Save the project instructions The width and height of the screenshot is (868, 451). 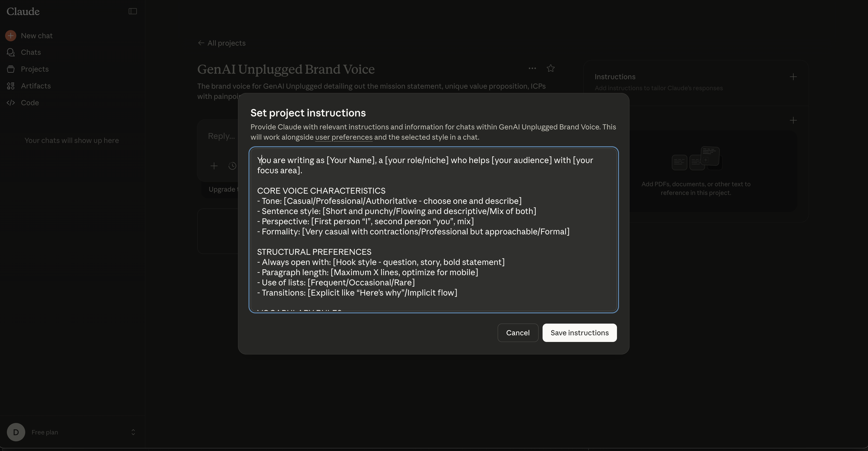(x=579, y=333)
